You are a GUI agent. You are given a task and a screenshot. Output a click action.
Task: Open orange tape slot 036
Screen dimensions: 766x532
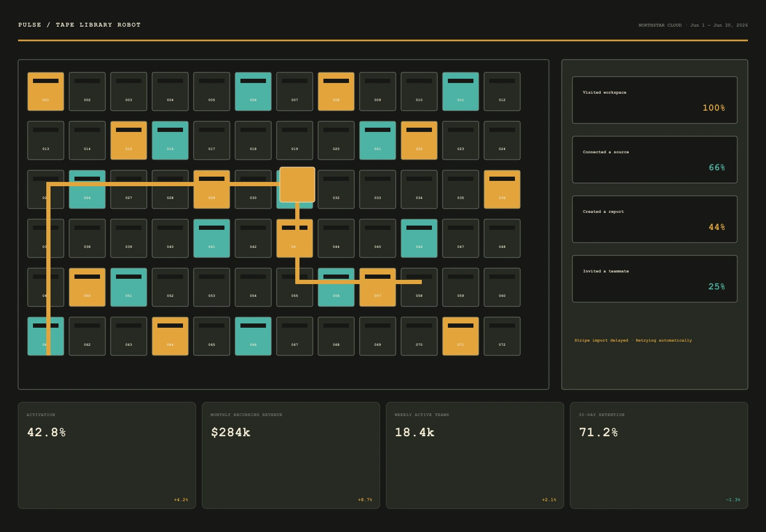click(502, 189)
